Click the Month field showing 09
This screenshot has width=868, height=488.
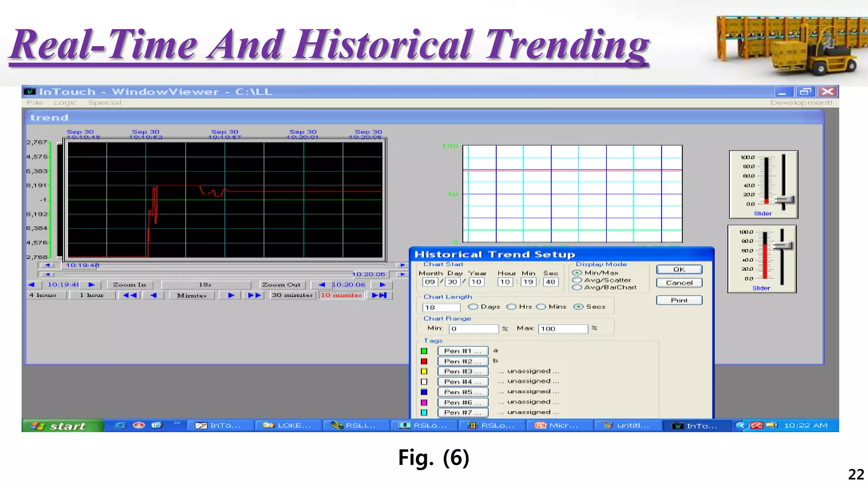[430, 282]
